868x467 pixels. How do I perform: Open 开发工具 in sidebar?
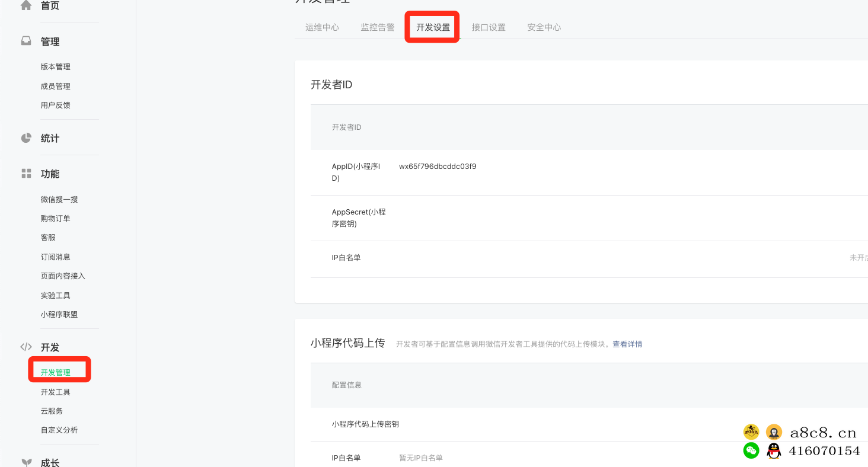pos(56,392)
